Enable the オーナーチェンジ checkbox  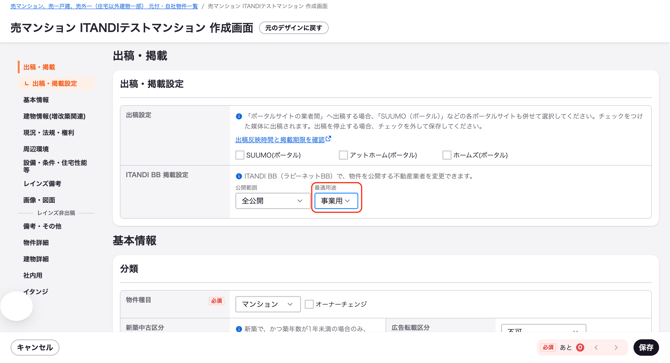pyautogui.click(x=309, y=304)
